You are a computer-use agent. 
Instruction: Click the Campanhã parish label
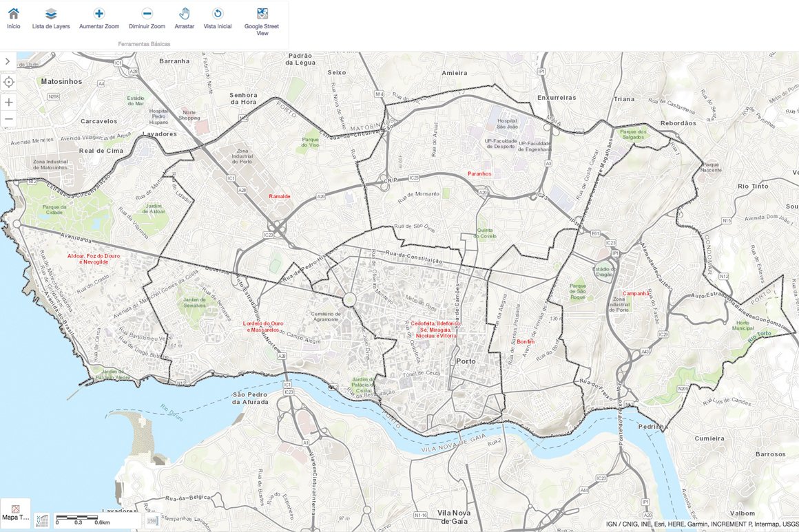pyautogui.click(x=636, y=293)
